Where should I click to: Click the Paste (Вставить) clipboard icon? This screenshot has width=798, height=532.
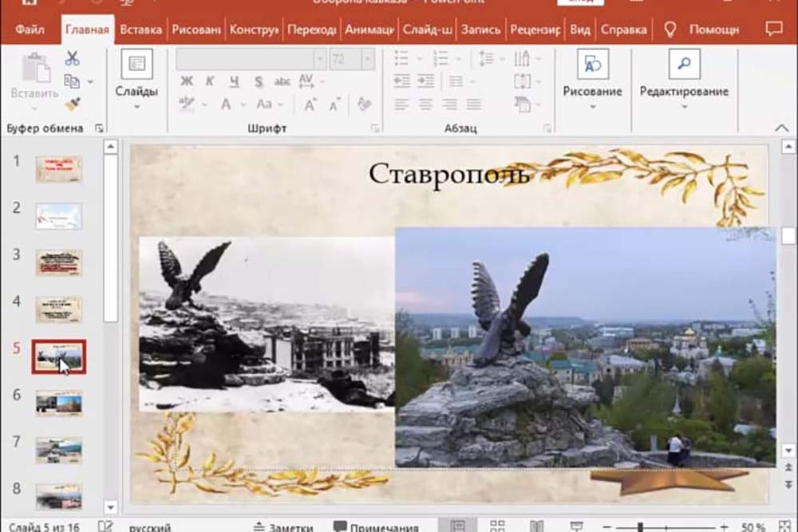point(35,68)
